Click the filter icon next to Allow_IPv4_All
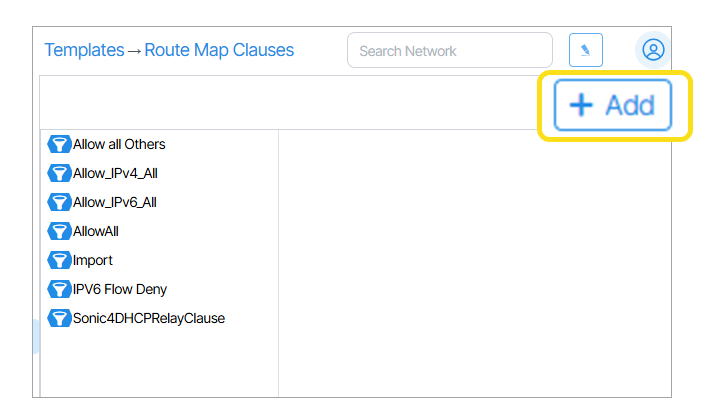707x419 pixels. (59, 173)
